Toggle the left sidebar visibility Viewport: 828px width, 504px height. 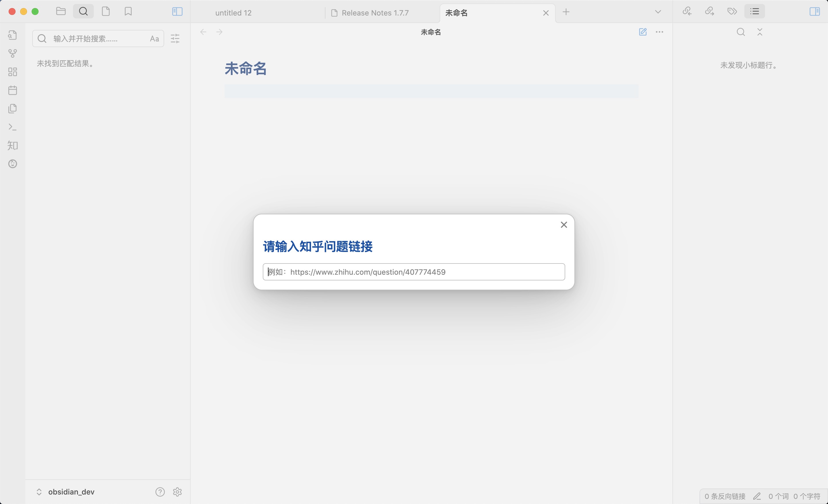(x=177, y=11)
